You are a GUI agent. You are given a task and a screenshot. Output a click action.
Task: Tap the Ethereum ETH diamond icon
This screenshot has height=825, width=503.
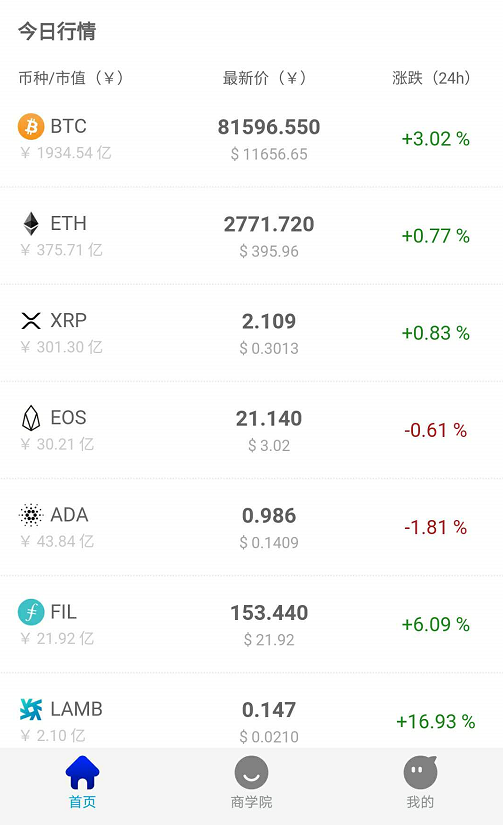[31, 224]
